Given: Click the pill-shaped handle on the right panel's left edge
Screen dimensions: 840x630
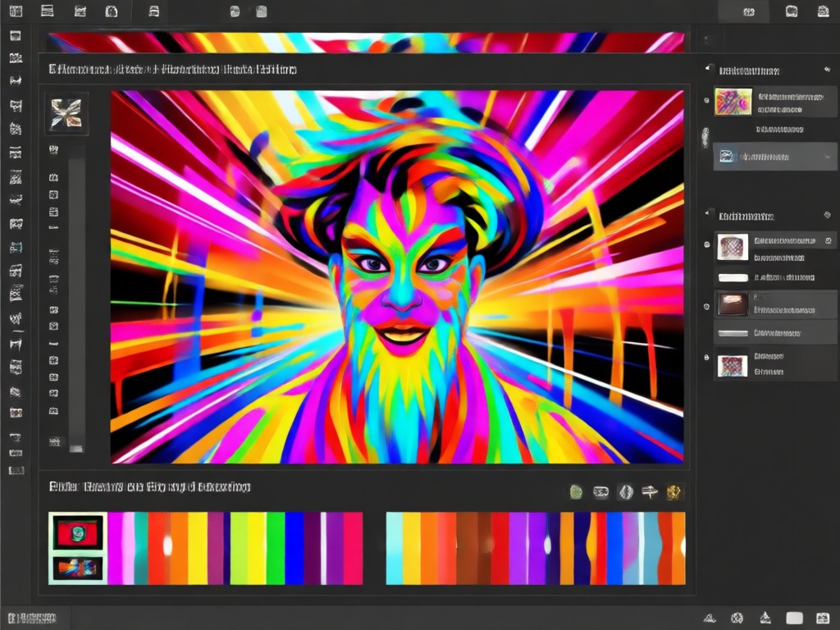Looking at the screenshot, I should (x=705, y=138).
